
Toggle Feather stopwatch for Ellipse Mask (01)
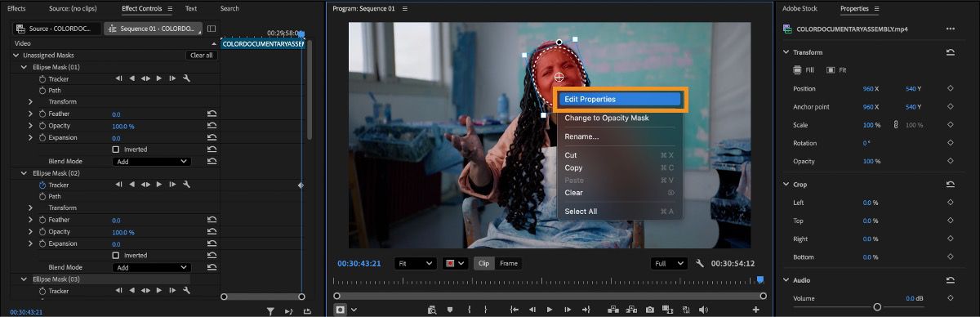42,114
